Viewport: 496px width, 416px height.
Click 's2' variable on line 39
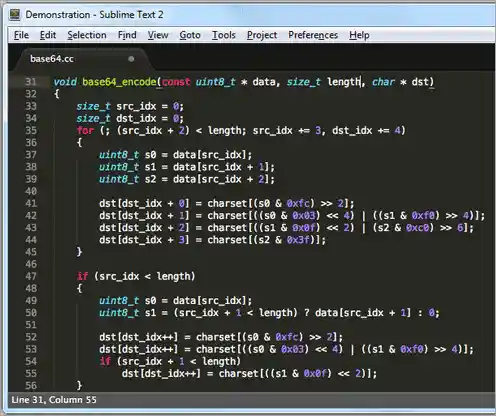tap(150, 179)
